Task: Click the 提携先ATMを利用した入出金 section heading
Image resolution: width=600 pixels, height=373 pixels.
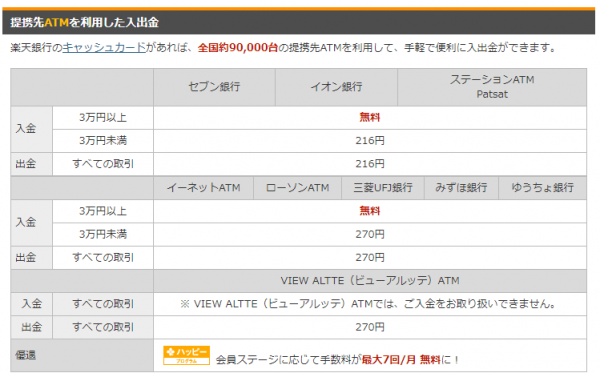Action: tap(84, 22)
